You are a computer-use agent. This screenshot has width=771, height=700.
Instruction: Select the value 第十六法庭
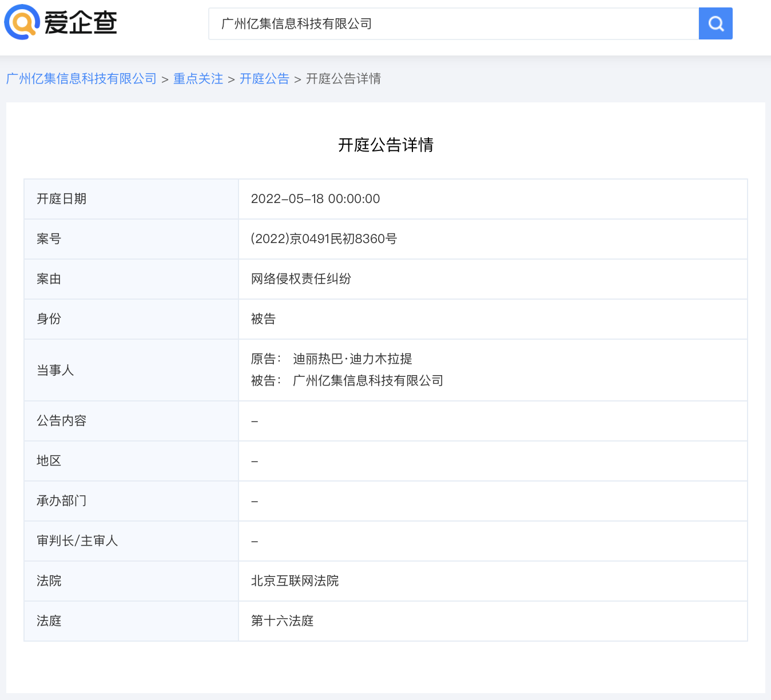[x=282, y=621]
